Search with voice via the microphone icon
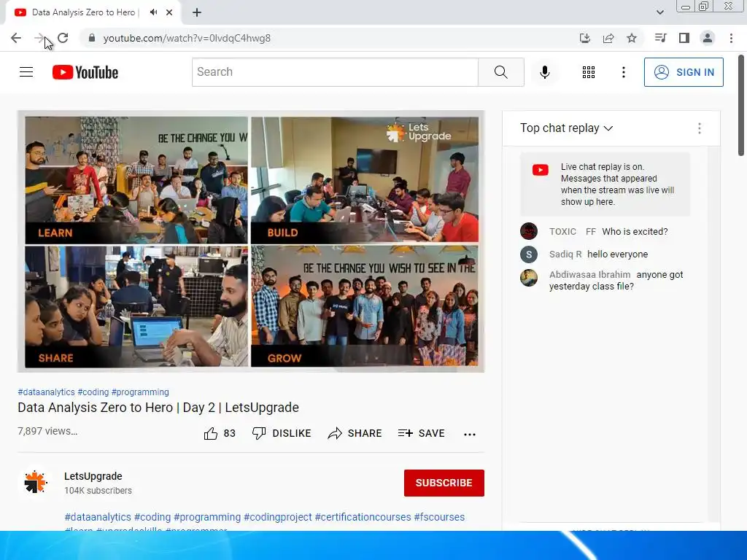The height and width of the screenshot is (560, 747). tap(545, 72)
